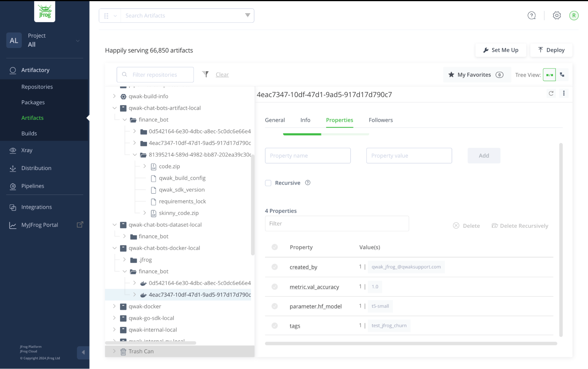Switch to the General tab
Image resolution: width=588 pixels, height=369 pixels.
click(x=274, y=120)
